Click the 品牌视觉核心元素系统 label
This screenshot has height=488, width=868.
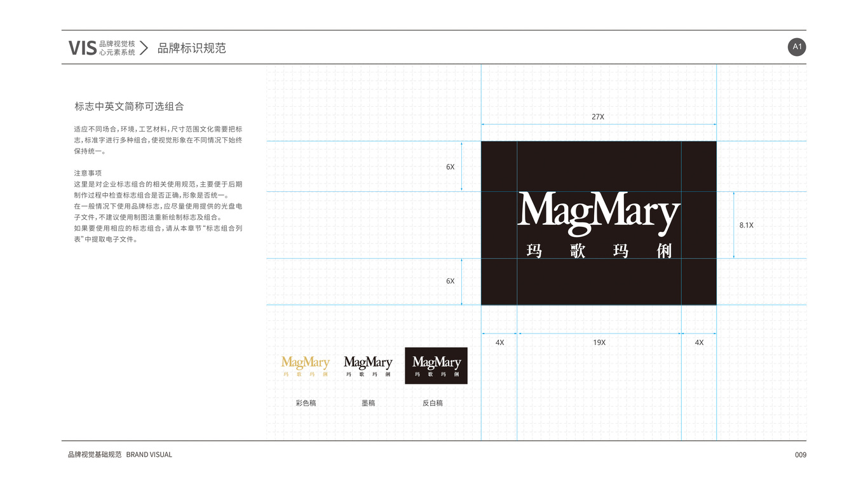click(117, 48)
